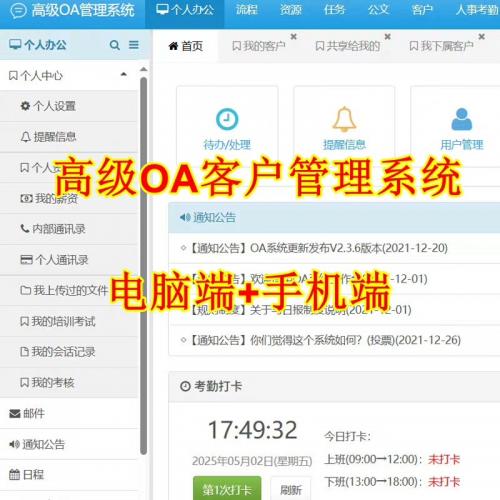500x500 pixels.
Task: Click the bookmark icon beside 我的培训考试
Action: click(x=24, y=321)
